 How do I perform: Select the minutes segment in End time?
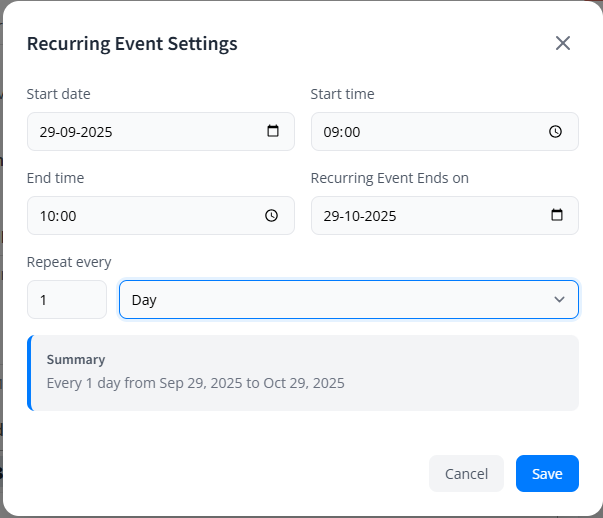click(x=67, y=215)
